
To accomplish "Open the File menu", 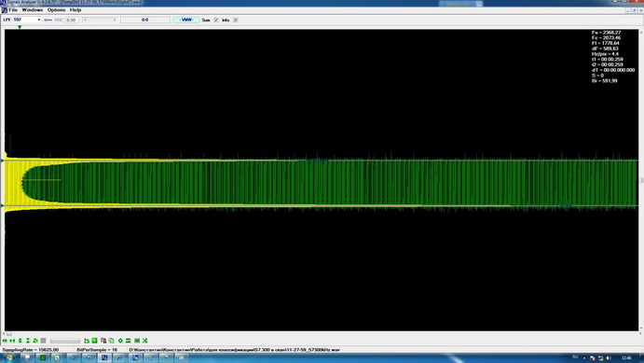I will (x=12, y=10).
